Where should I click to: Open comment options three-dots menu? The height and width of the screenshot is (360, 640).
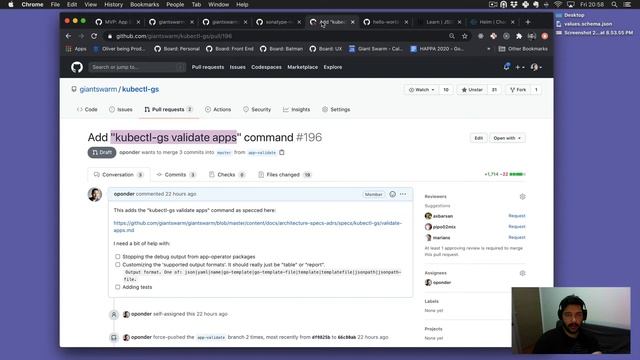[x=403, y=194]
